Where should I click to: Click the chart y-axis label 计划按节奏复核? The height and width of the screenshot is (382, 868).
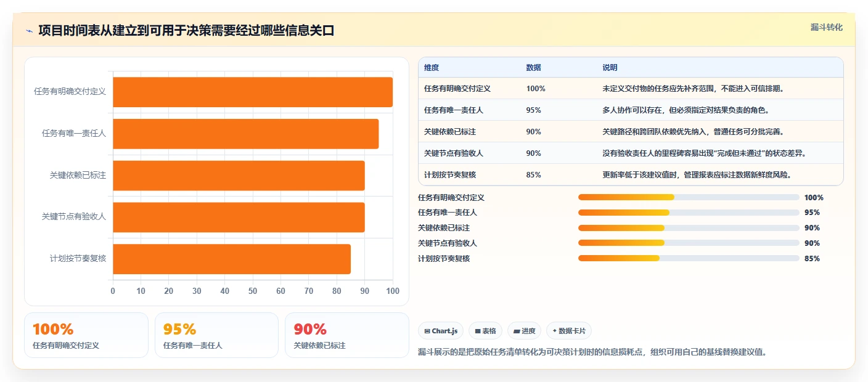[78, 259]
